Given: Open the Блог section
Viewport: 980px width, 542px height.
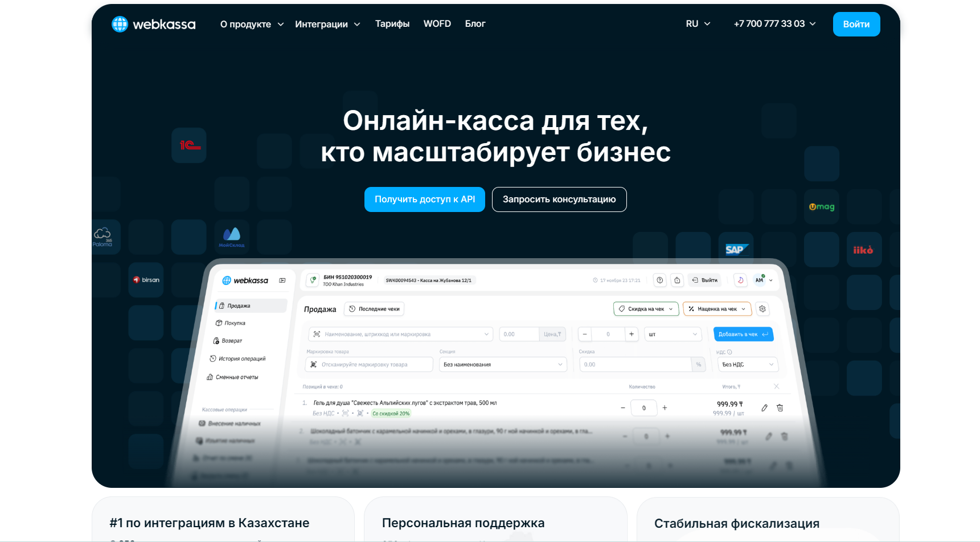Looking at the screenshot, I should (x=475, y=24).
